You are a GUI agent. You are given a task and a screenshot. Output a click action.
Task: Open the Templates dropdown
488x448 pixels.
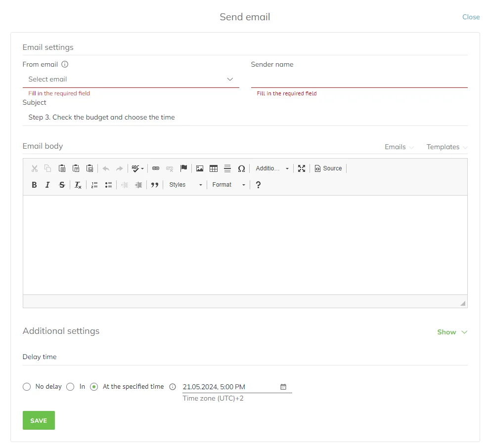pos(446,147)
